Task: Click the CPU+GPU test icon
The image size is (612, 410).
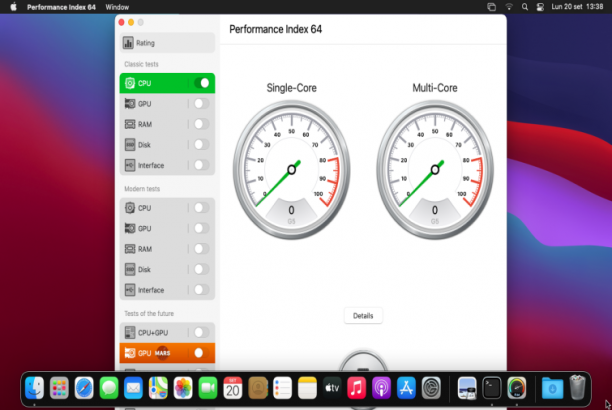Action: click(130, 333)
